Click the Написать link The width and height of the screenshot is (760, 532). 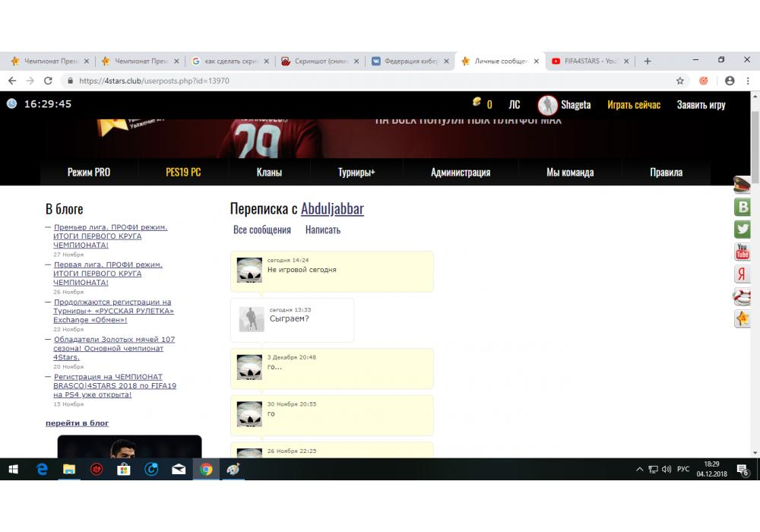(x=322, y=230)
